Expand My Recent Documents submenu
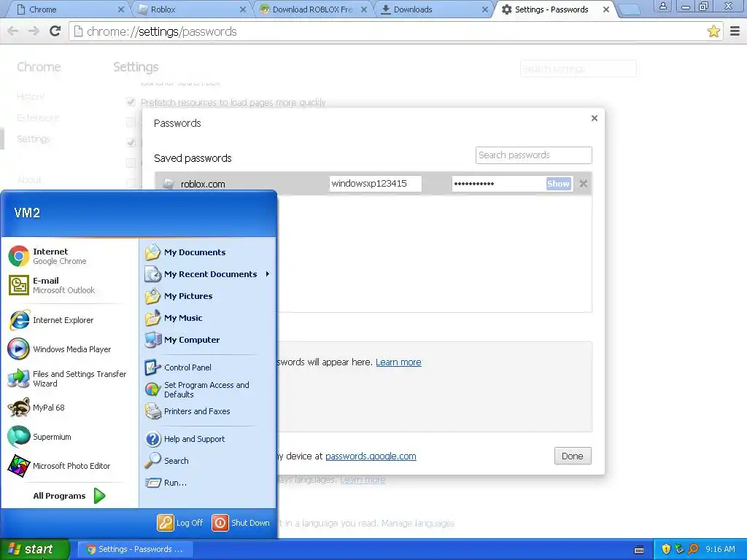Image resolution: width=747 pixels, height=560 pixels. (208, 274)
